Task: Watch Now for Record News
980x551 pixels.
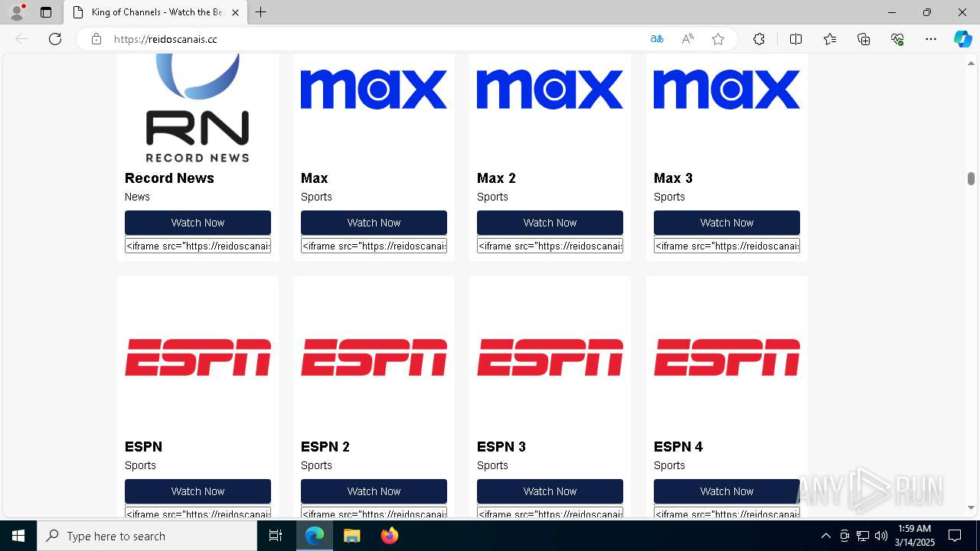Action: tap(198, 223)
